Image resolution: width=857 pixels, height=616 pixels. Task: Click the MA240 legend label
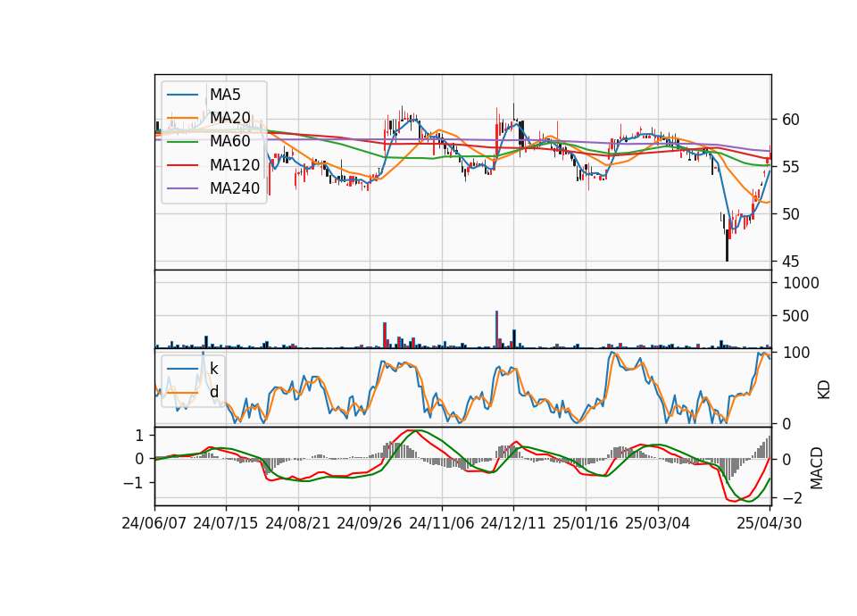click(x=235, y=188)
